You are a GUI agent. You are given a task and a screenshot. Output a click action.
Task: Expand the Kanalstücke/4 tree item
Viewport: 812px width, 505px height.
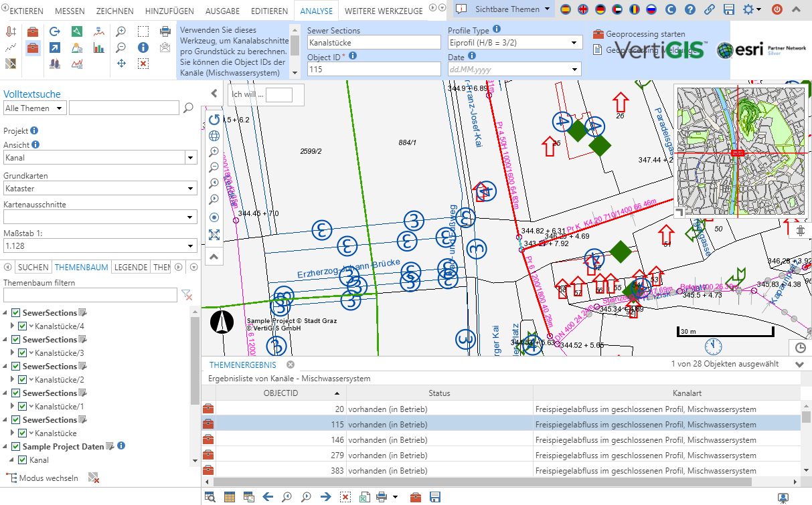(x=12, y=326)
